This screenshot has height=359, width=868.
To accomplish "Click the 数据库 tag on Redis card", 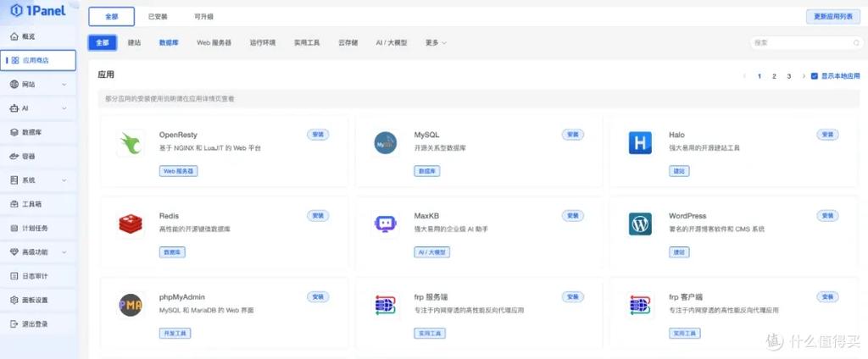I will [x=172, y=252].
